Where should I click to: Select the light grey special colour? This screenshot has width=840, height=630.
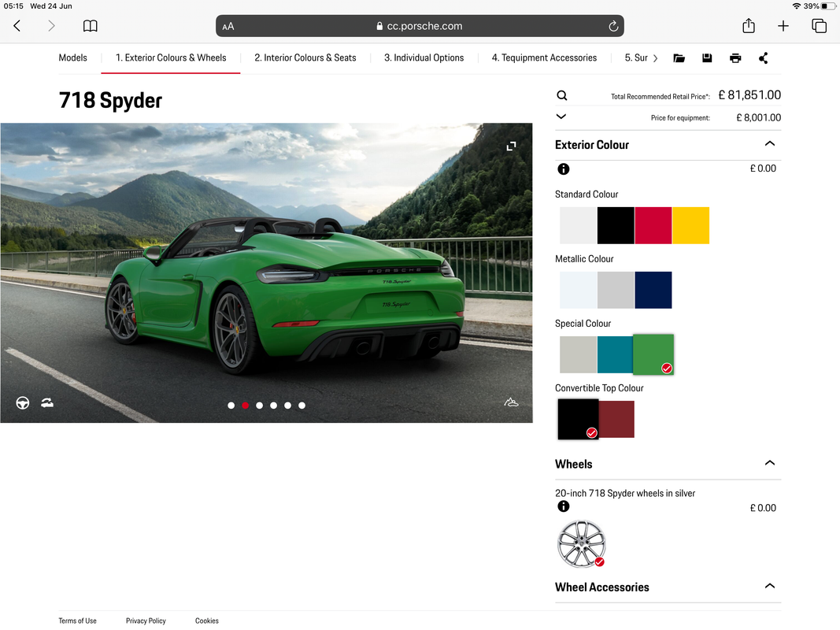click(579, 354)
